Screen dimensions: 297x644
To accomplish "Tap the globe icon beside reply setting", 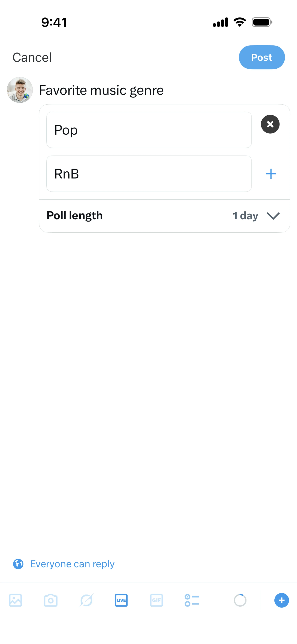I will point(18,564).
